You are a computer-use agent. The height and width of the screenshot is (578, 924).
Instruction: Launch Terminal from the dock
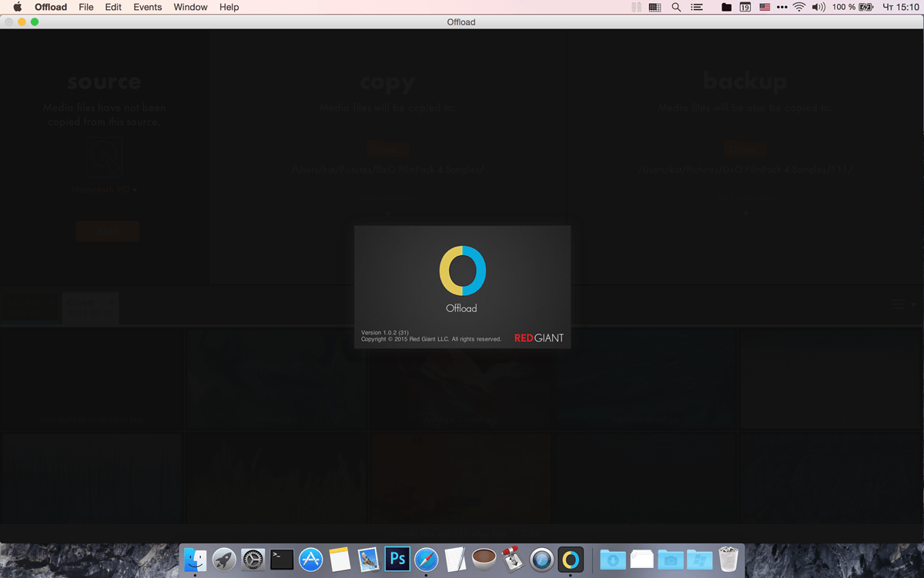282,559
